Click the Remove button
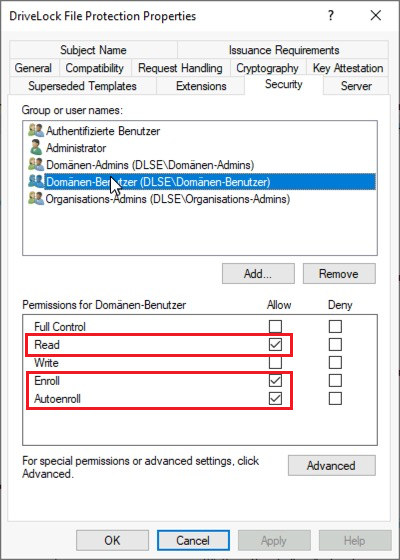 pos(339,274)
